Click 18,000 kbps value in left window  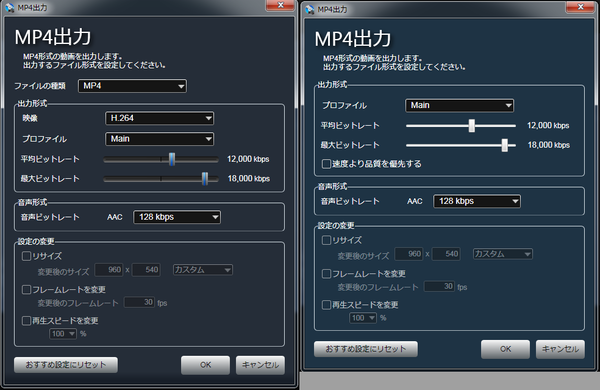(x=249, y=178)
